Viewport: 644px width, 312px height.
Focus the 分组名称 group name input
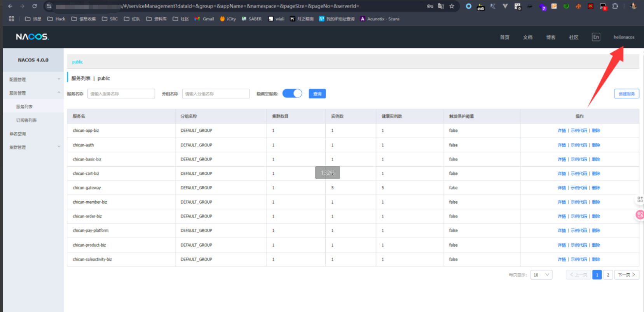[x=216, y=94]
